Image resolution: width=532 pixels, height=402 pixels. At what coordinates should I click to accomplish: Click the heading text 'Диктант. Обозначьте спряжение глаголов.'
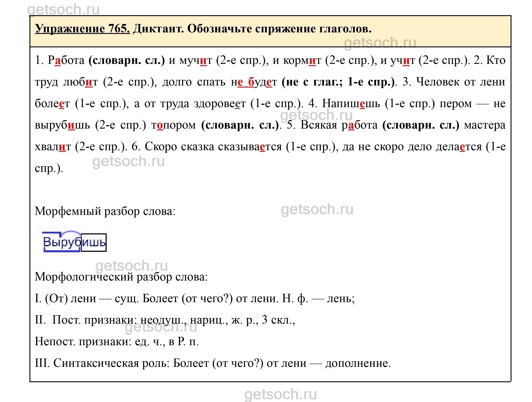pyautogui.click(x=252, y=29)
